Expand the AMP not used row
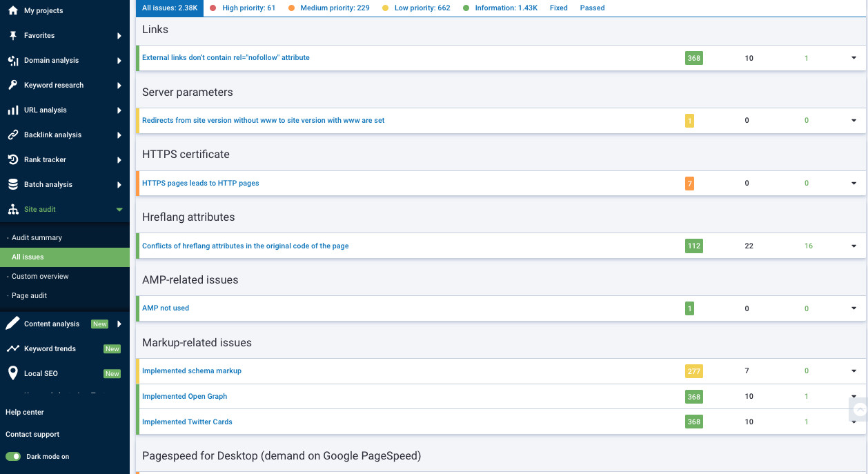This screenshot has width=868, height=474. click(x=854, y=308)
